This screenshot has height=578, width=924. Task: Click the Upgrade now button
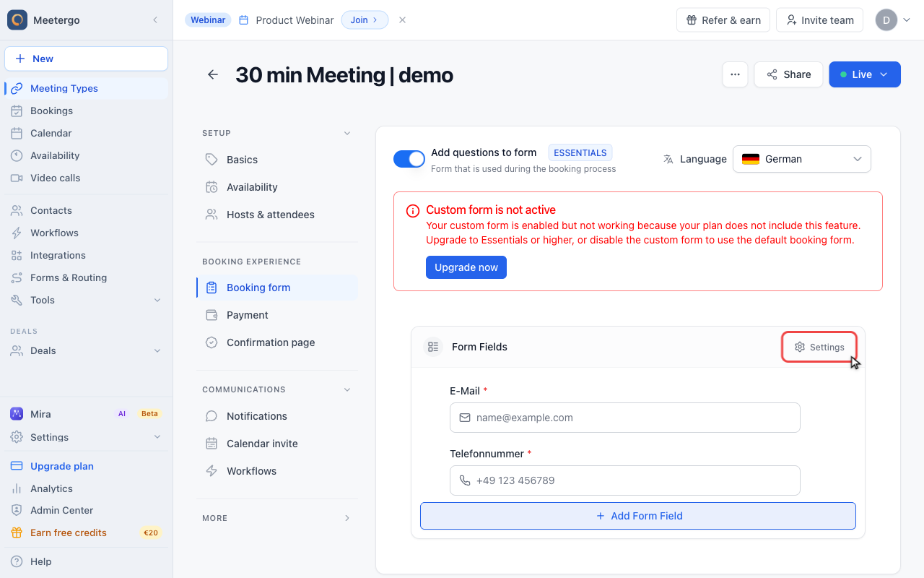466,267
